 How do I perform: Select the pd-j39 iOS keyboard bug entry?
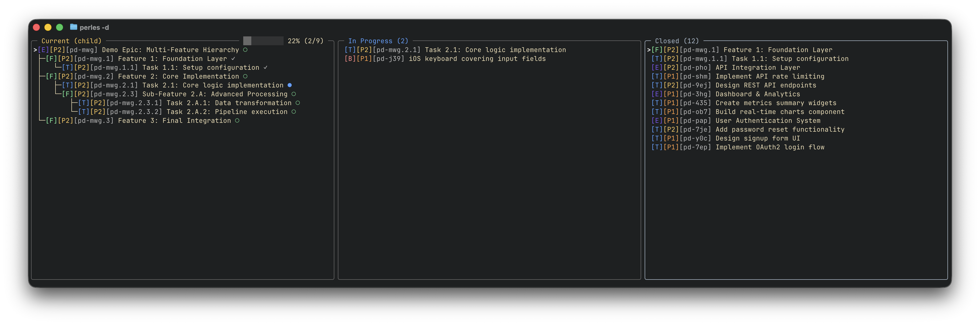(445, 59)
